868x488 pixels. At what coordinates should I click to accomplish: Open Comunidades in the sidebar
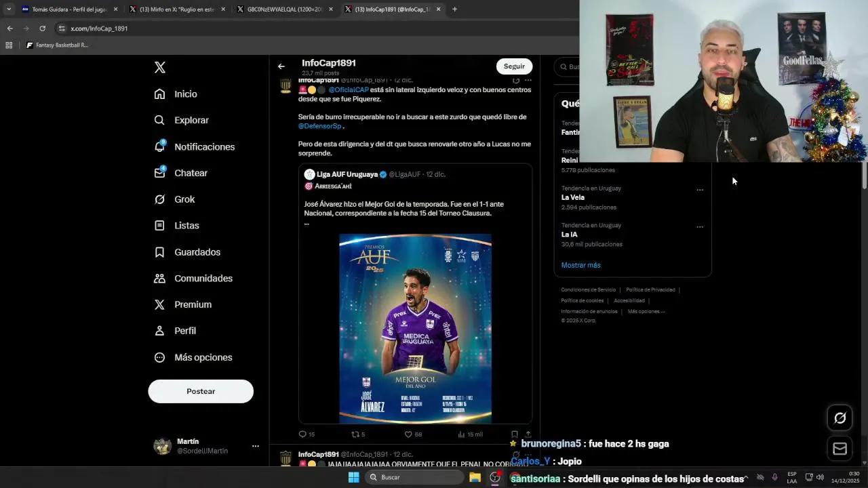[x=193, y=279]
